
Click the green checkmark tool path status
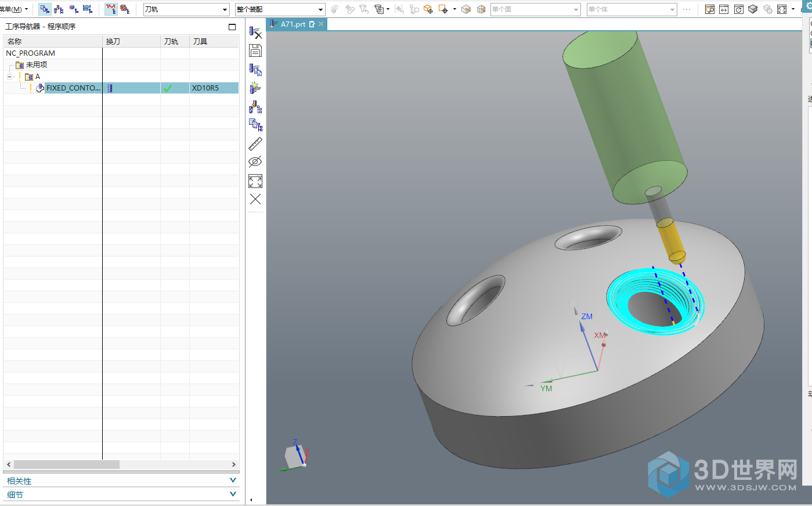pos(168,88)
